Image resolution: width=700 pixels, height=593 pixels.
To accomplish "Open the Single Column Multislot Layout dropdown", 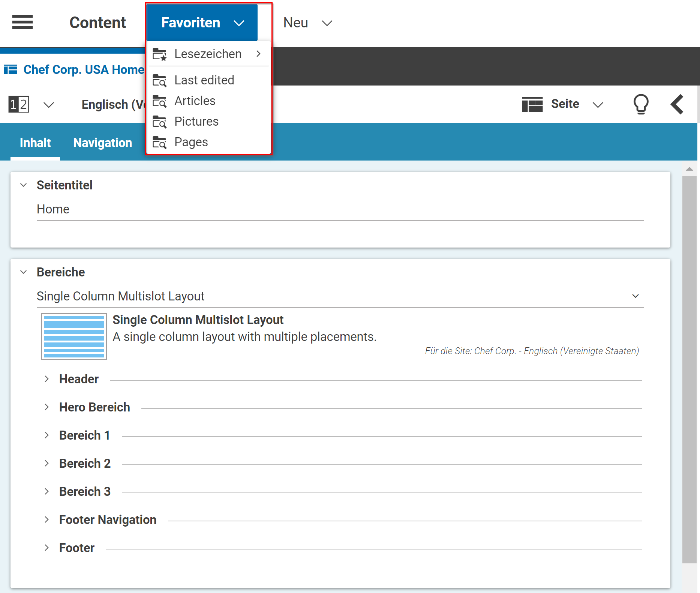I will click(635, 296).
